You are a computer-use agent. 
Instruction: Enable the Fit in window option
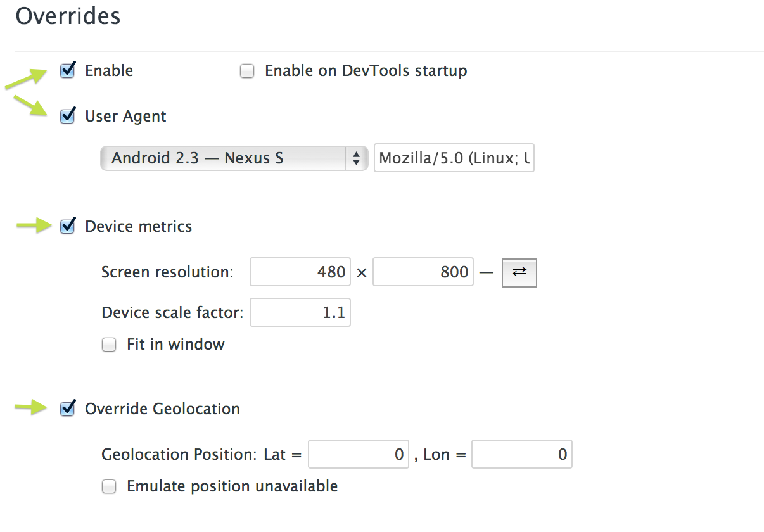pos(110,345)
